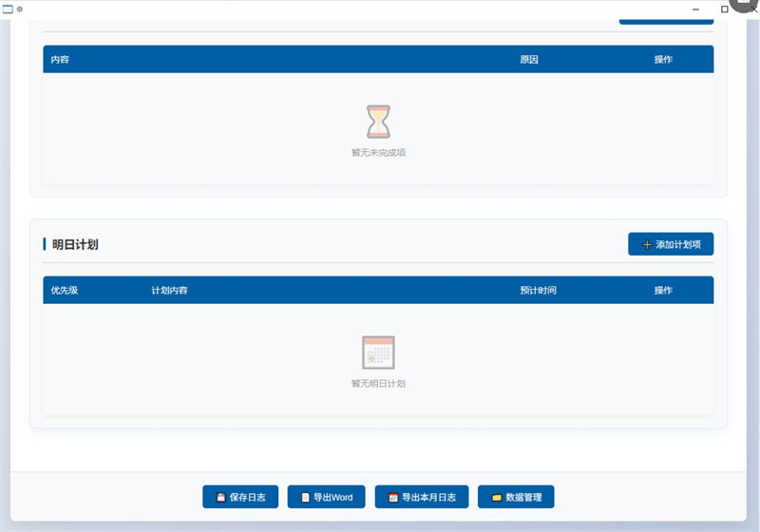The image size is (760, 532).
Task: Click 操作 header in the 明日计划 table
Action: tap(663, 291)
